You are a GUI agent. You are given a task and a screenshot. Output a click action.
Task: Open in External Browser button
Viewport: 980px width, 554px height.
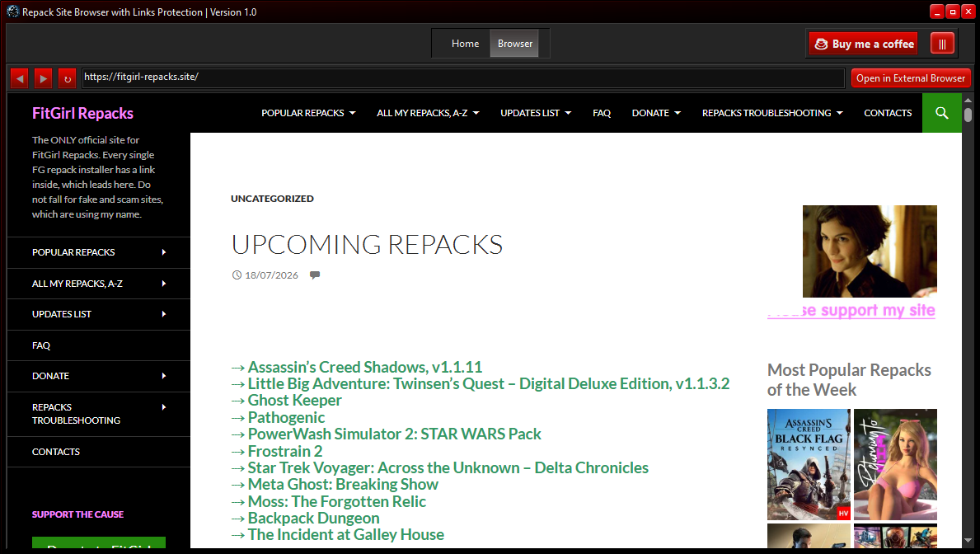911,78
